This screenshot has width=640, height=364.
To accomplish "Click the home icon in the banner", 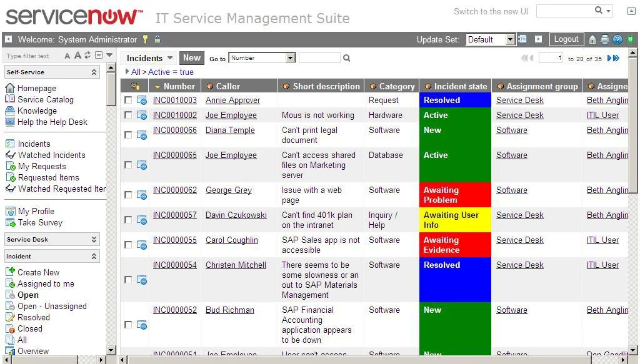I will point(592,39).
